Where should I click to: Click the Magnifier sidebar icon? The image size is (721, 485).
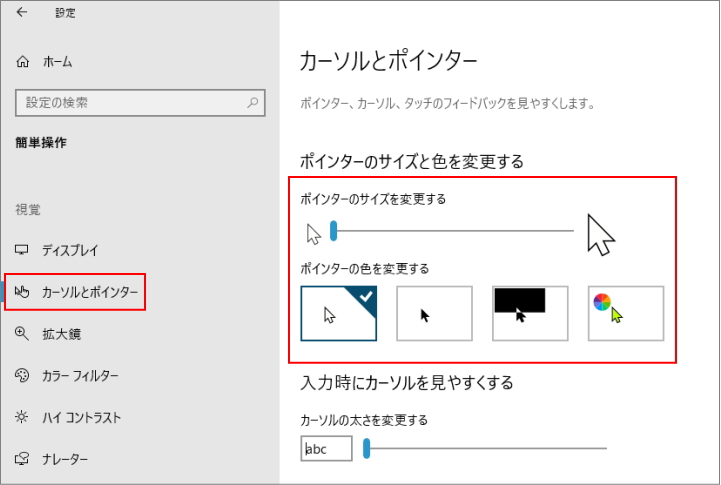(x=22, y=334)
